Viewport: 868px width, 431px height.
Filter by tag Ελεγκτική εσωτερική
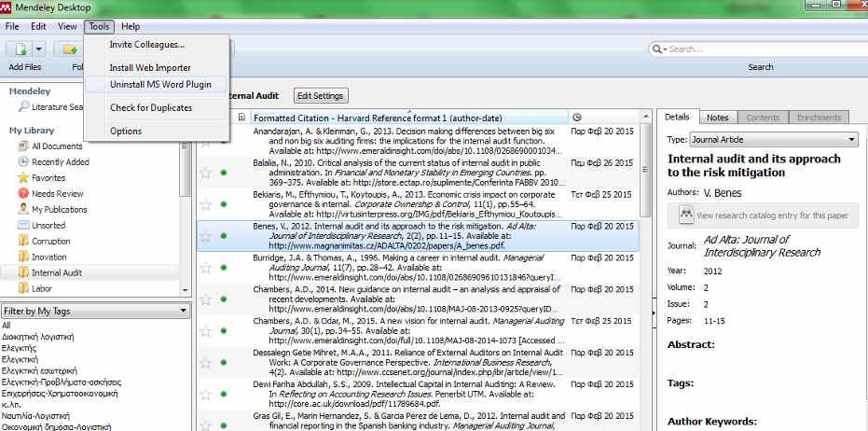coord(39,370)
